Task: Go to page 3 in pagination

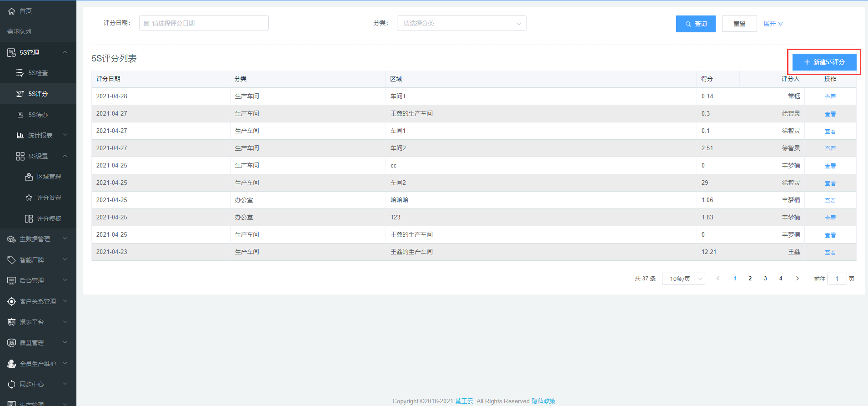Action: click(x=765, y=279)
